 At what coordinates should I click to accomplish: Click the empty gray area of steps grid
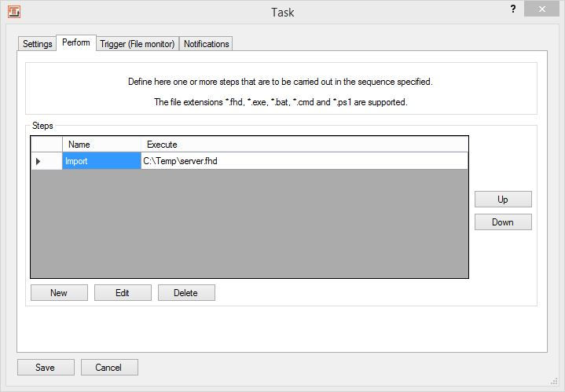[x=249, y=224]
